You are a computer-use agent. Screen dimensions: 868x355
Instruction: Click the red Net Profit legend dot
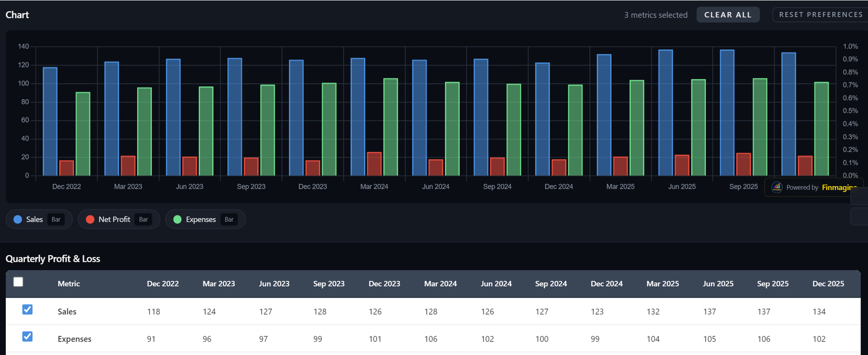pos(90,219)
